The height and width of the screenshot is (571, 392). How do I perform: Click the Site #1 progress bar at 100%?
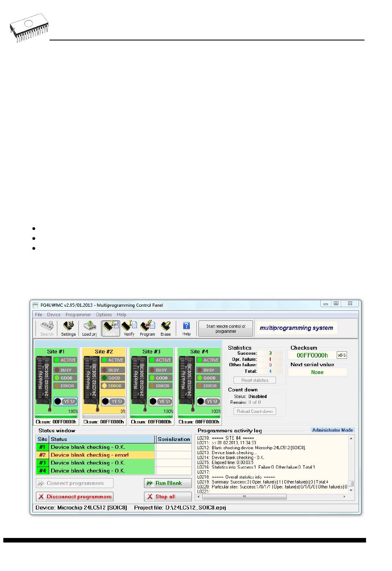click(x=56, y=417)
